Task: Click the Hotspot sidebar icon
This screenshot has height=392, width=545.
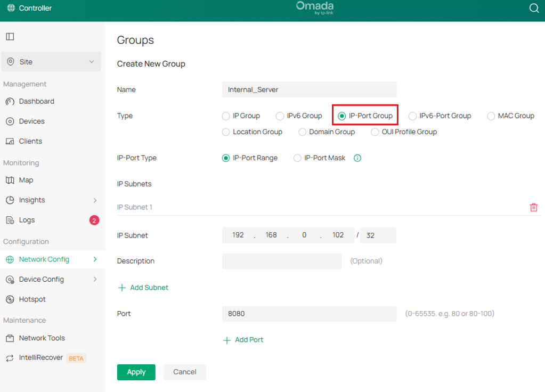Action: (x=10, y=299)
